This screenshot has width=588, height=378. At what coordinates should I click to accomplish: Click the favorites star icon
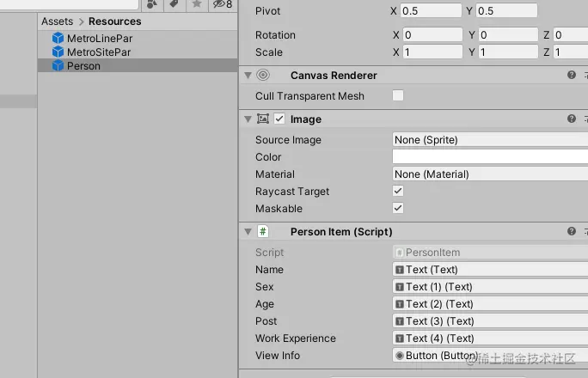[197, 4]
